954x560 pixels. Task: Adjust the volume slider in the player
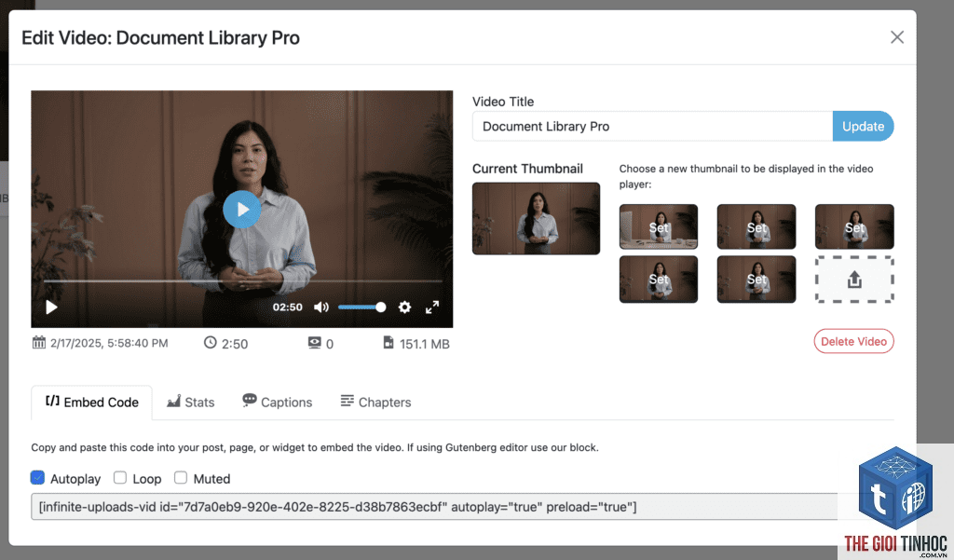tap(362, 307)
